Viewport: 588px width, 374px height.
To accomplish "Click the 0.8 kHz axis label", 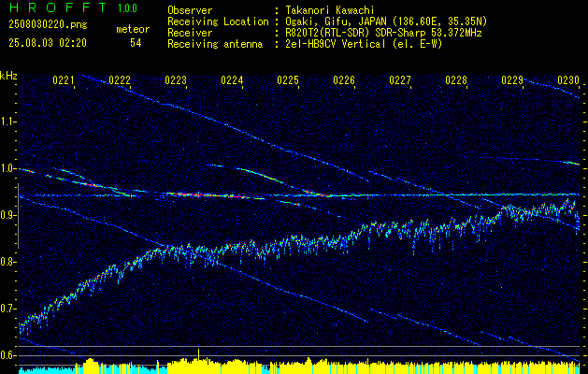I will tap(7, 262).
